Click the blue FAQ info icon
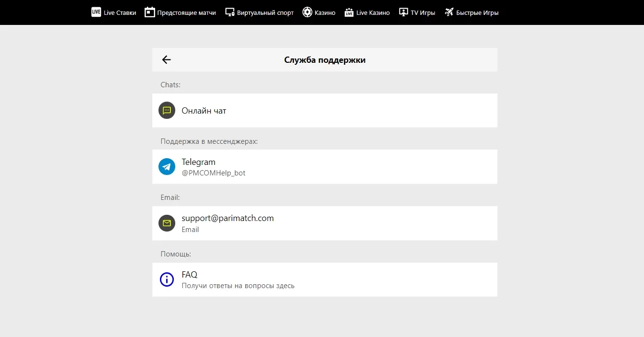Viewport: 644px width, 337px height. pos(167,279)
